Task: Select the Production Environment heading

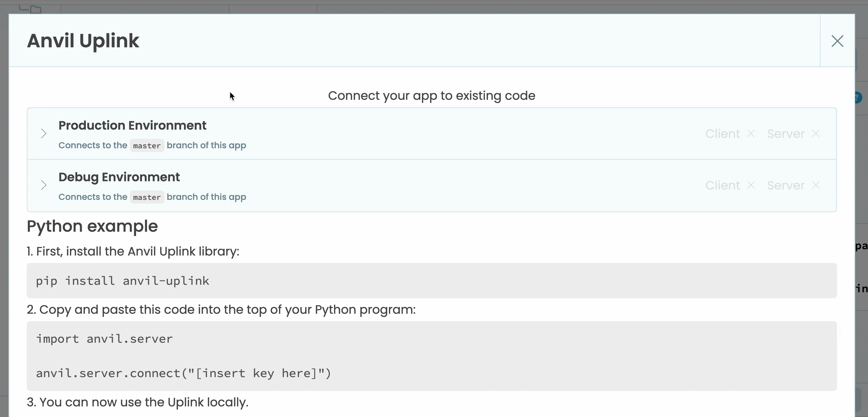Action: (132, 125)
